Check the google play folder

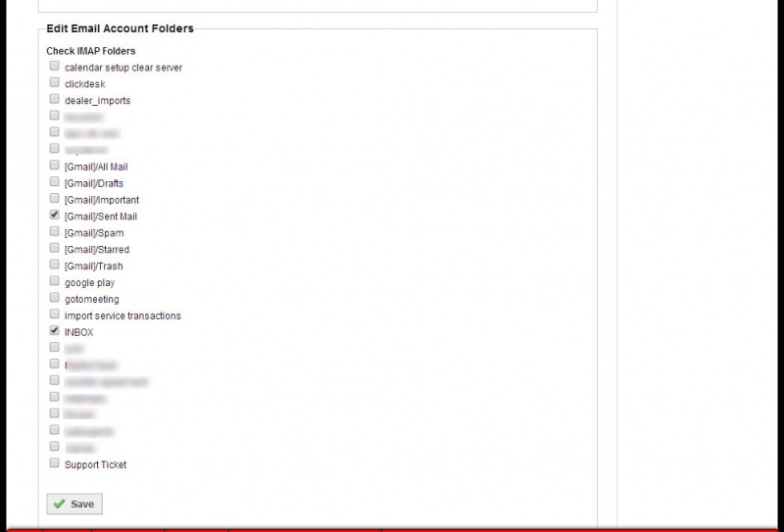click(55, 281)
